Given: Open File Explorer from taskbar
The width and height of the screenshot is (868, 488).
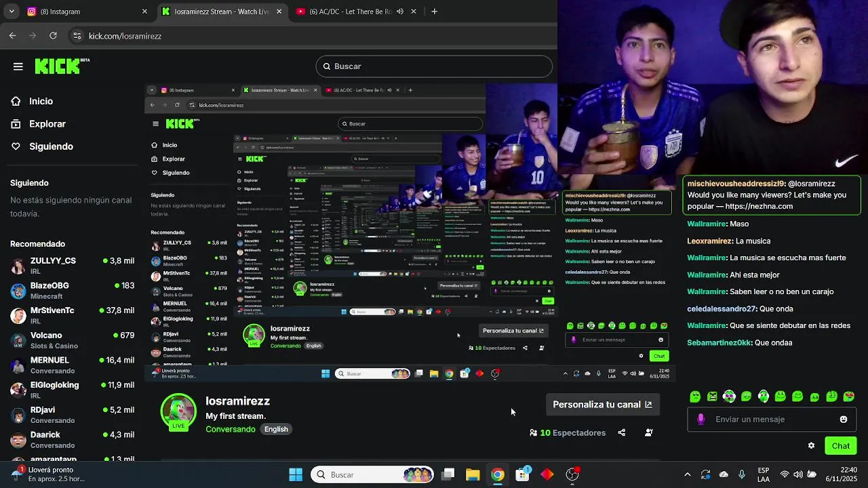Looking at the screenshot, I should click(x=473, y=474).
